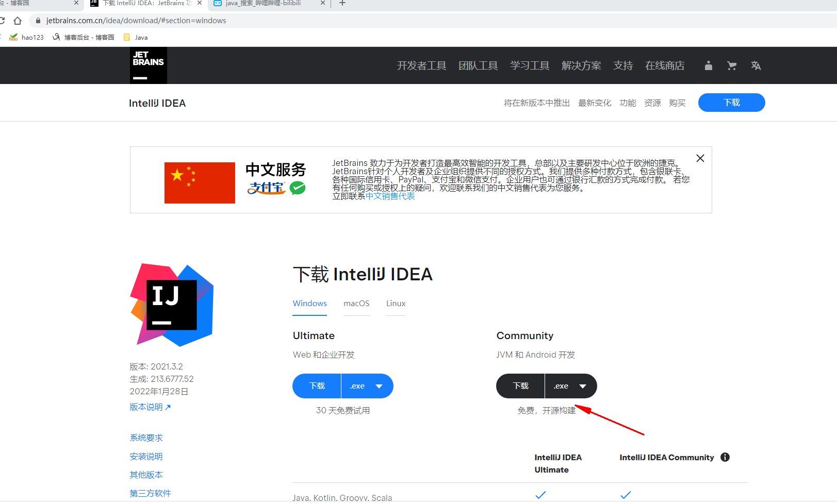Open the 博客后台 - 博客园 bookmark
Screen dimensions: 837x504
84,37
